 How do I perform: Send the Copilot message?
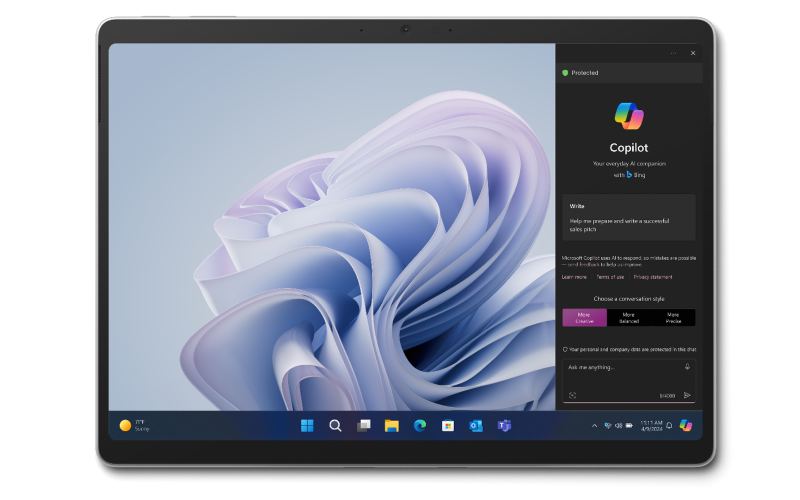pos(687,395)
